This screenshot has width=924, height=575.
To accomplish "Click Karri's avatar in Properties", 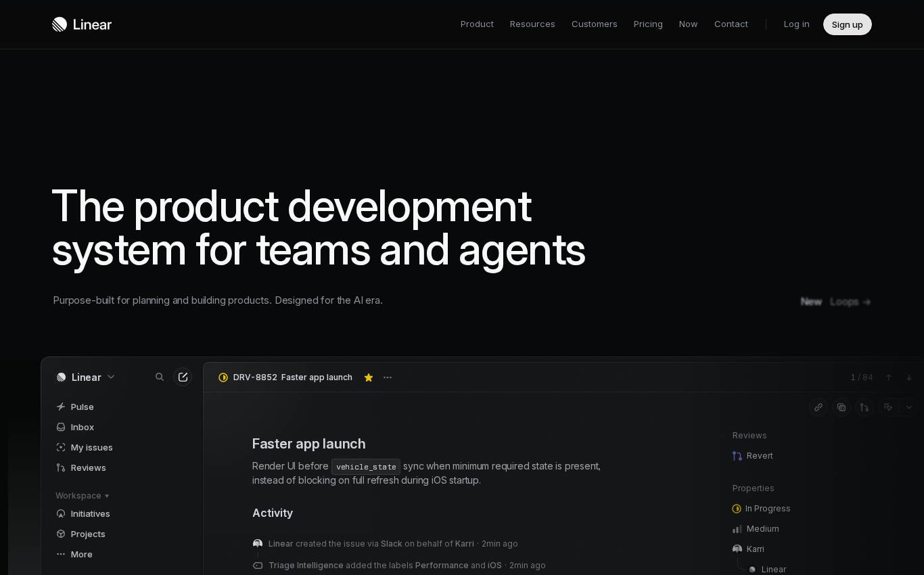I will (x=737, y=549).
